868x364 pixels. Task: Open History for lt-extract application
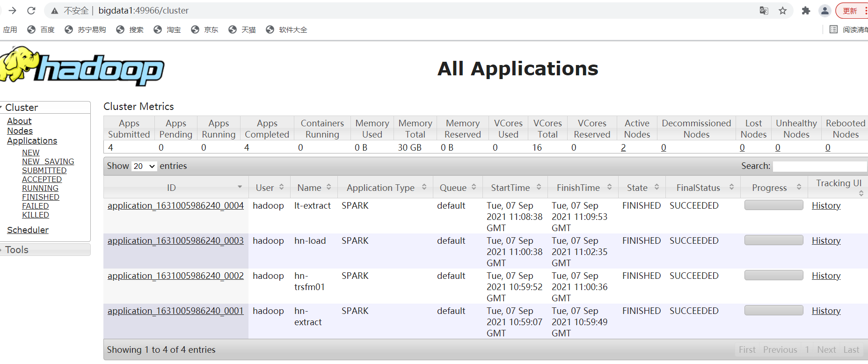[826, 206]
